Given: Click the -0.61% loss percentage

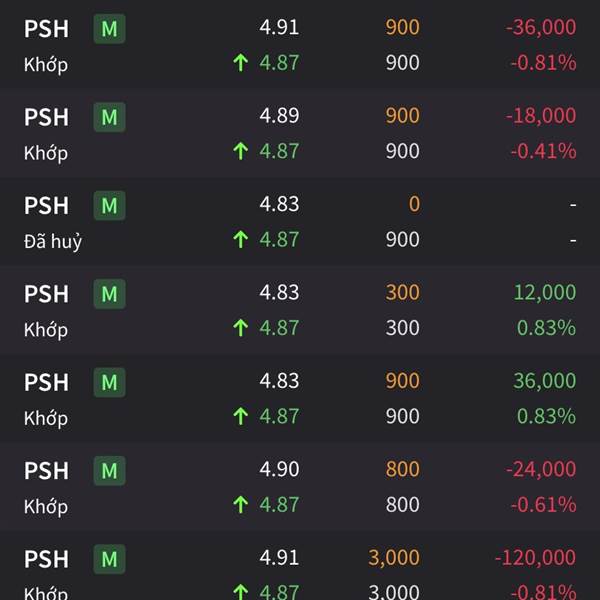Looking at the screenshot, I should 543,505.
